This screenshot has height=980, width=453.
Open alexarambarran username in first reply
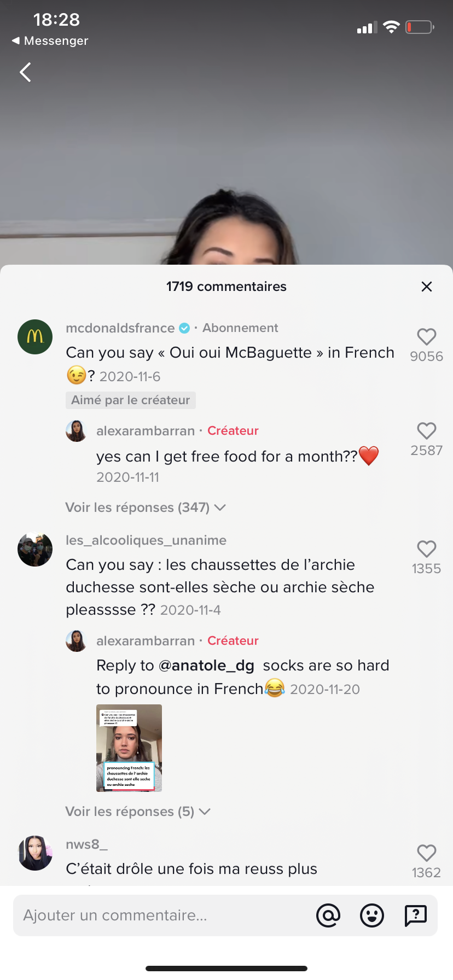[146, 431]
